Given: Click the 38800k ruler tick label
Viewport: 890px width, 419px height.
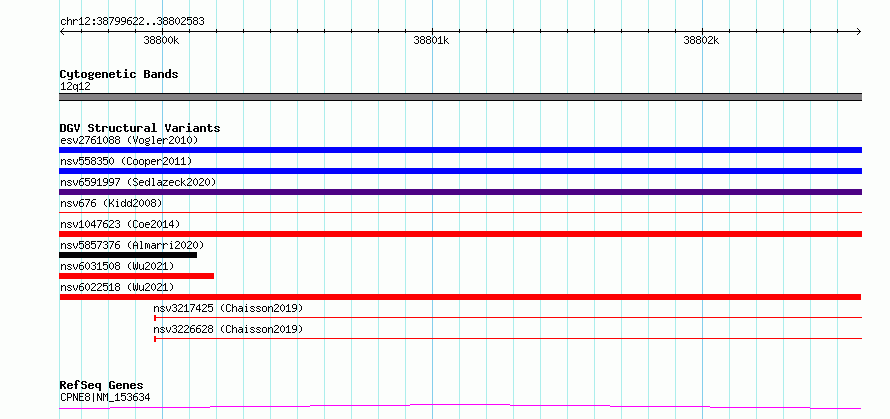Looking at the screenshot, I should click(x=161, y=40).
